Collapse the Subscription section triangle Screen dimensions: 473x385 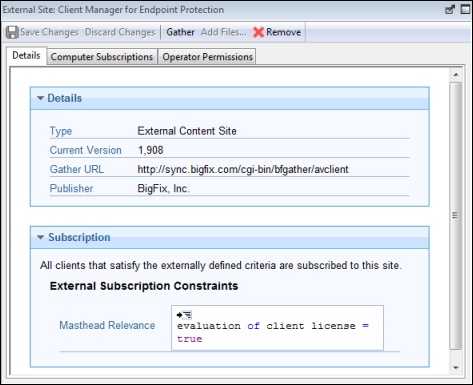click(x=41, y=237)
